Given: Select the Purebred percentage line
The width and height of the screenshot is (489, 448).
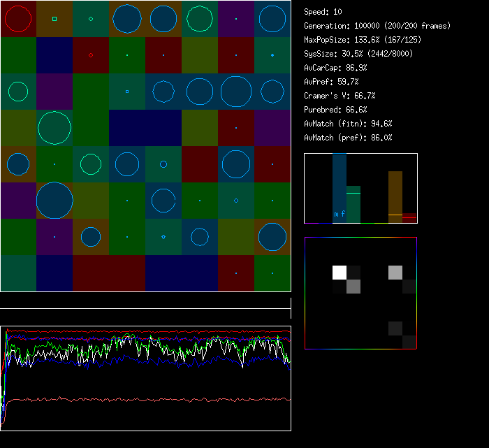Looking at the screenshot, I should (335, 110).
